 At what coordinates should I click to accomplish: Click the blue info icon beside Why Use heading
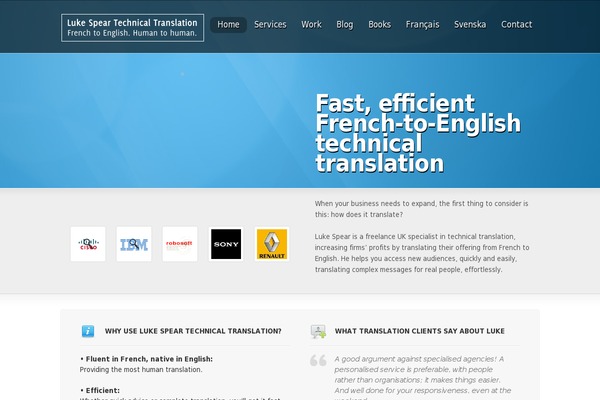click(x=88, y=331)
